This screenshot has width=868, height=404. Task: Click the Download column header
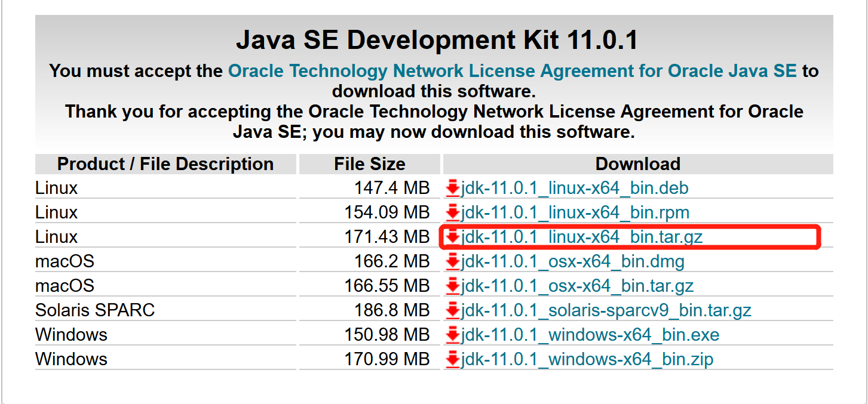tap(638, 164)
